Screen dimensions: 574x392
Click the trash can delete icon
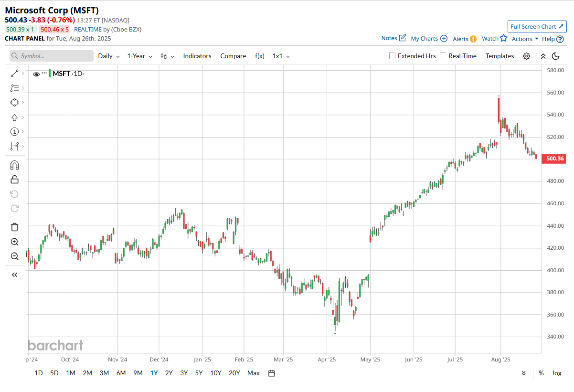pos(14,227)
